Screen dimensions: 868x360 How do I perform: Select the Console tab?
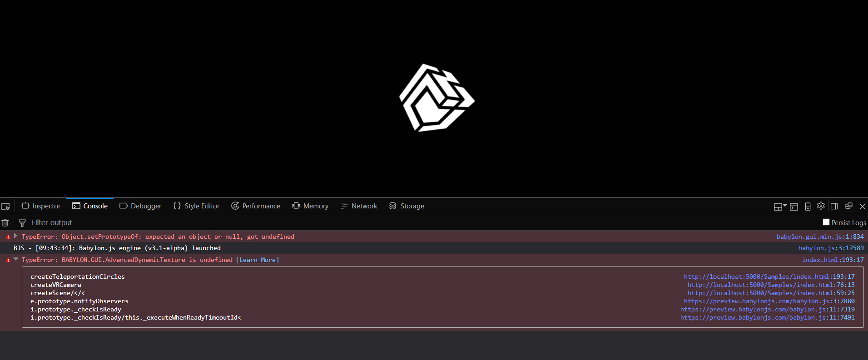coord(90,206)
